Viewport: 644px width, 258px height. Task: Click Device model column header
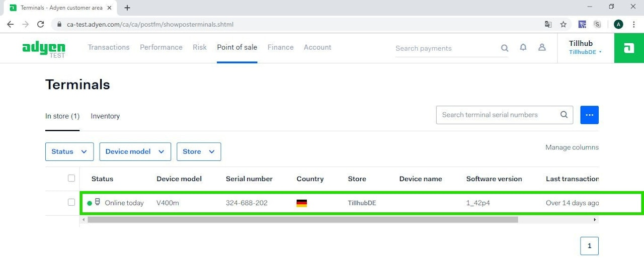(x=179, y=179)
